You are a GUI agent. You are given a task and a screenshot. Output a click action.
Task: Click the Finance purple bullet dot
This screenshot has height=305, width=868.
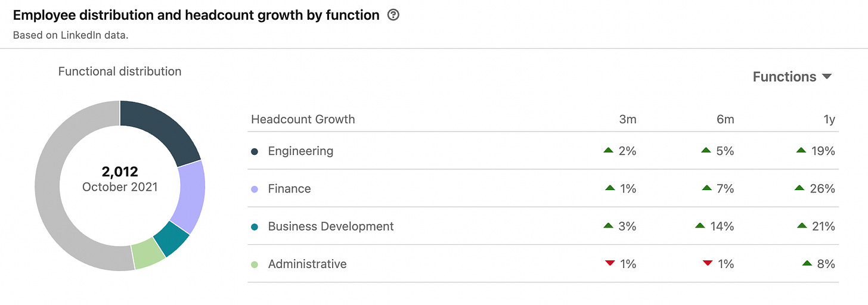(255, 189)
